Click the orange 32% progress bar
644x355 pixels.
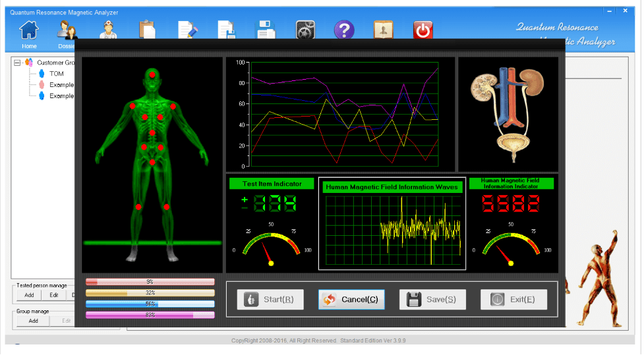[x=150, y=293]
